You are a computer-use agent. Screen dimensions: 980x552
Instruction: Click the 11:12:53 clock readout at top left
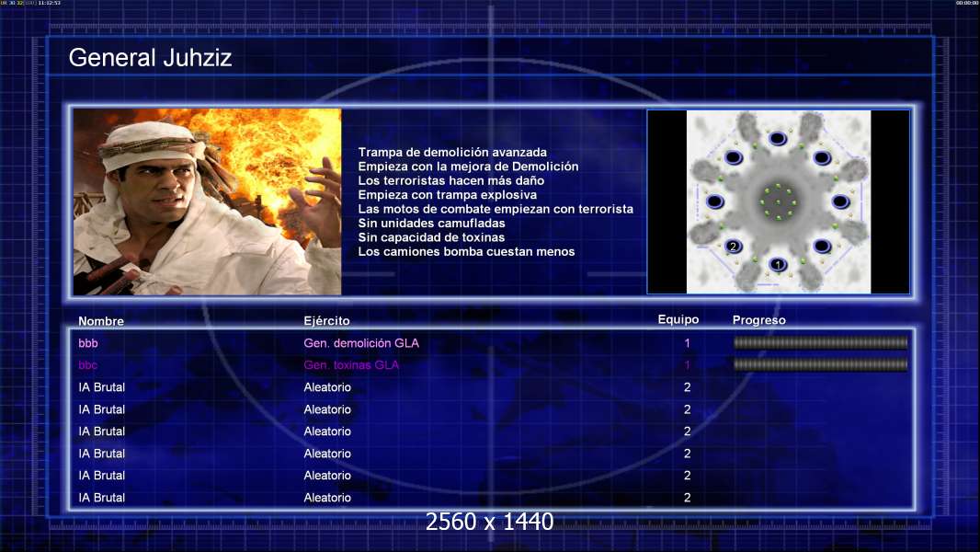tap(50, 3)
